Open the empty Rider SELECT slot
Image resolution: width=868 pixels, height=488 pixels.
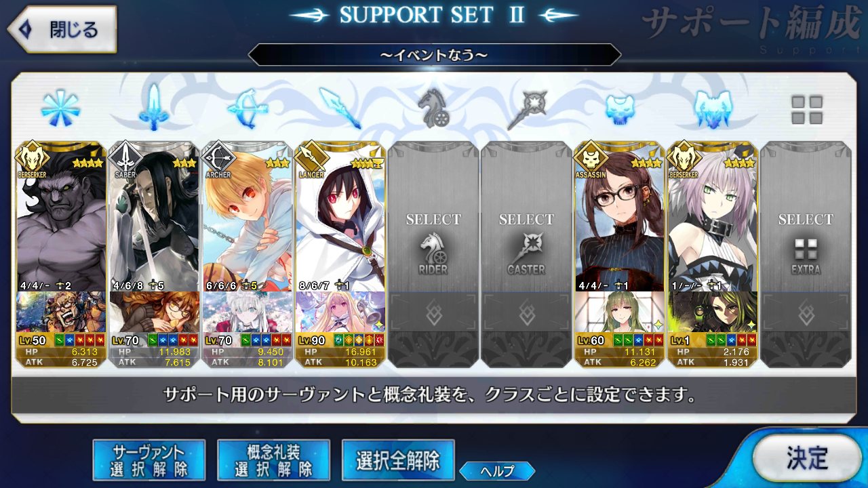pyautogui.click(x=433, y=254)
